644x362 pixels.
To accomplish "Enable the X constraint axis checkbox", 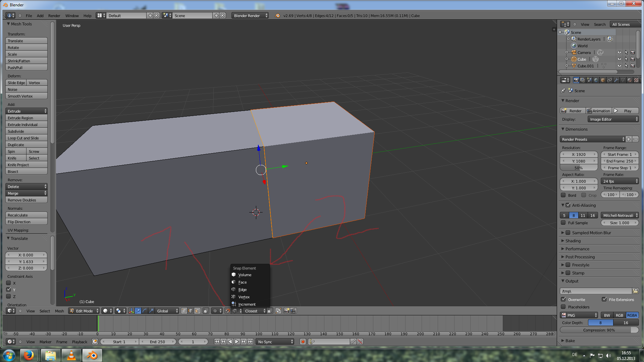I will click(9, 283).
